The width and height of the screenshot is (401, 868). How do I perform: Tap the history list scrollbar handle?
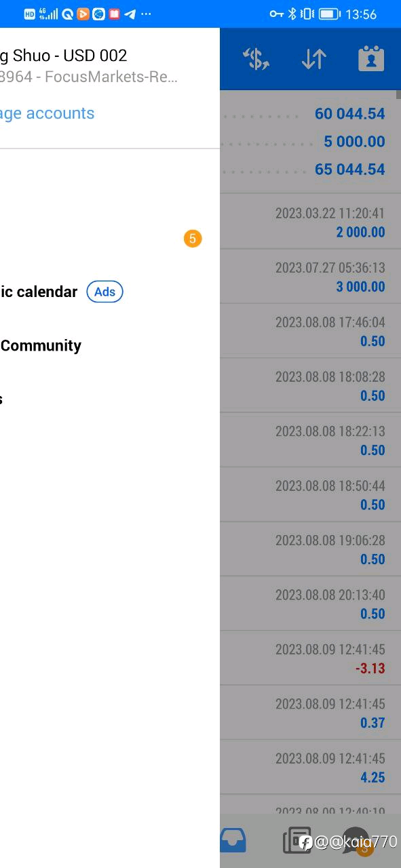(x=399, y=94)
